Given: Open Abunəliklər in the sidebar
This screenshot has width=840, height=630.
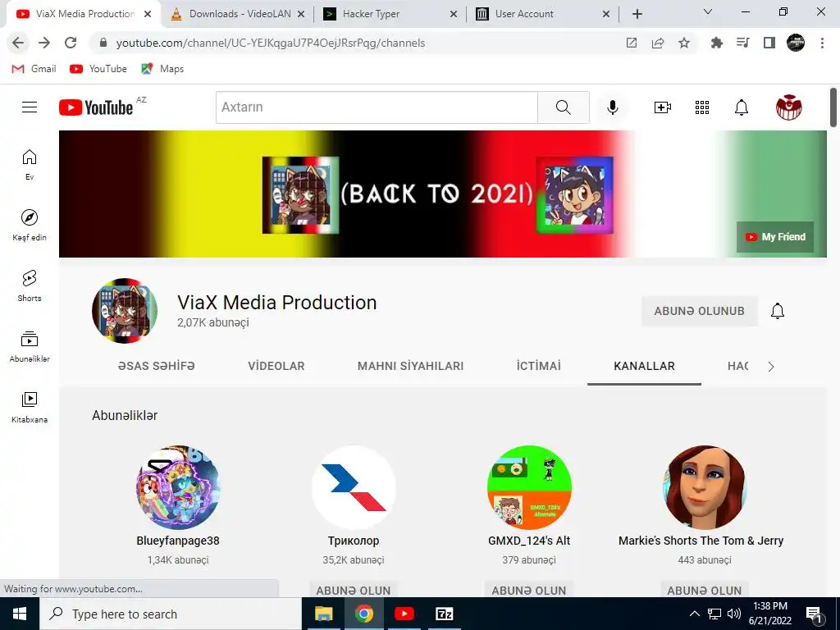Looking at the screenshot, I should 30,347.
